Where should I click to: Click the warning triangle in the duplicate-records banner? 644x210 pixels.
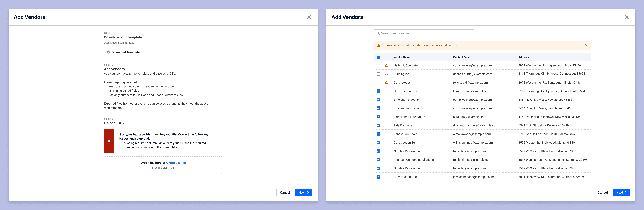tap(379, 45)
